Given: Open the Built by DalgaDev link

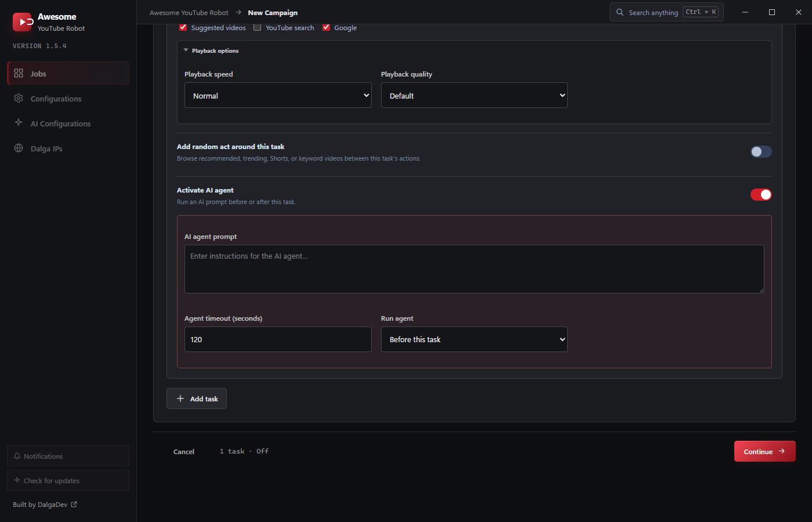Looking at the screenshot, I should 45,505.
